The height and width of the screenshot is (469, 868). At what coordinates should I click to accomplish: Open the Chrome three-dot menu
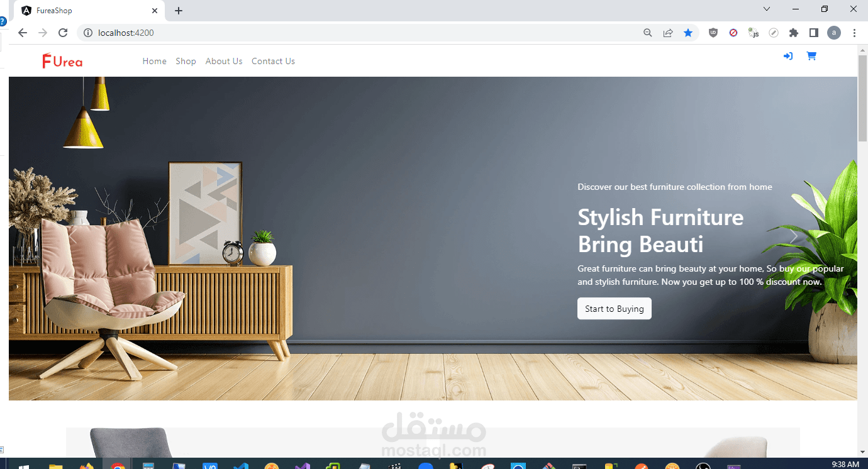[x=854, y=33]
